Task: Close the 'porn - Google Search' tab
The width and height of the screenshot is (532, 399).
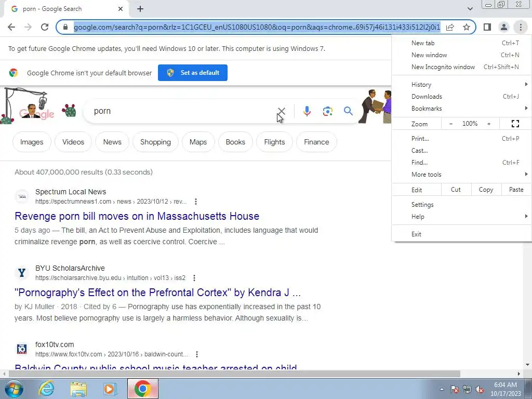Action: tap(121, 9)
